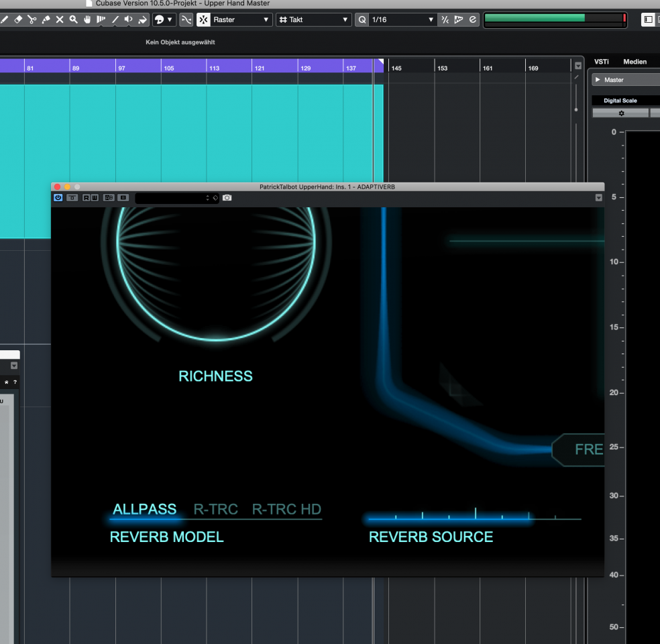660x644 pixels.
Task: Open the lower-left panel dropdown arrow
Action: click(x=14, y=366)
